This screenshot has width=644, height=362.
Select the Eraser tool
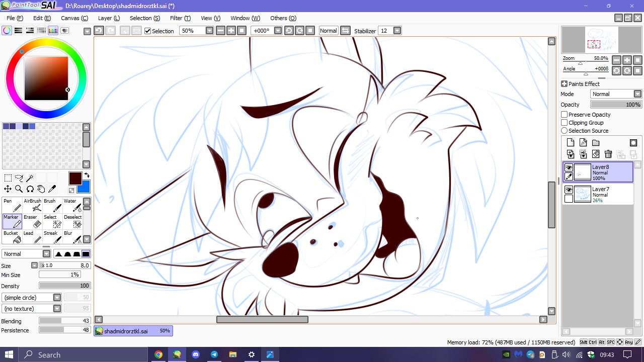(x=34, y=221)
